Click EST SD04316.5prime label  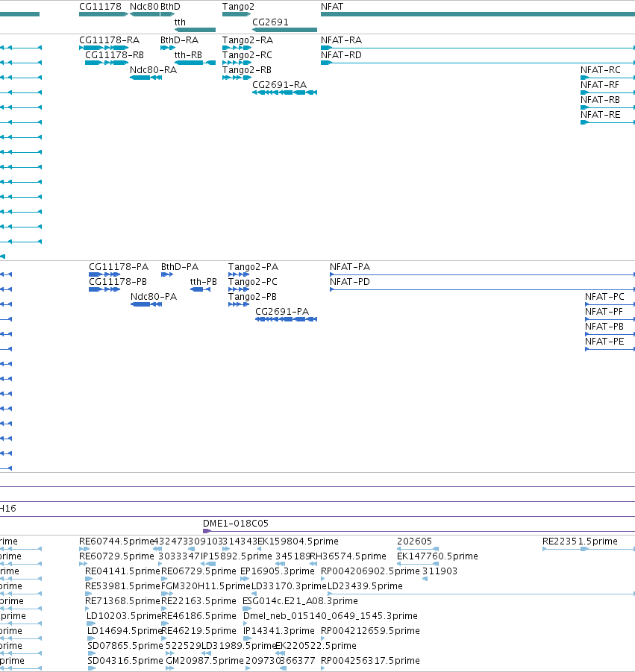[125, 662]
